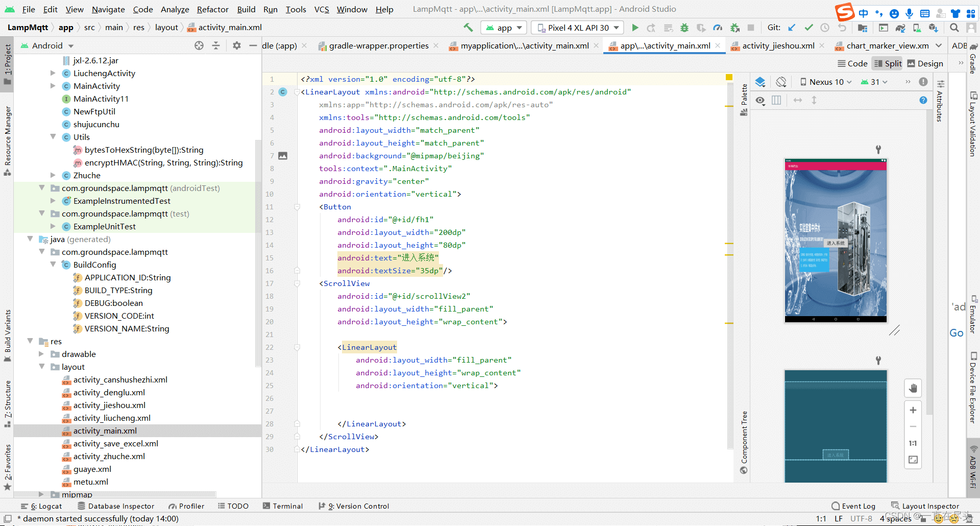Collapse all in Project panel
The height and width of the screenshot is (526, 980).
point(216,45)
